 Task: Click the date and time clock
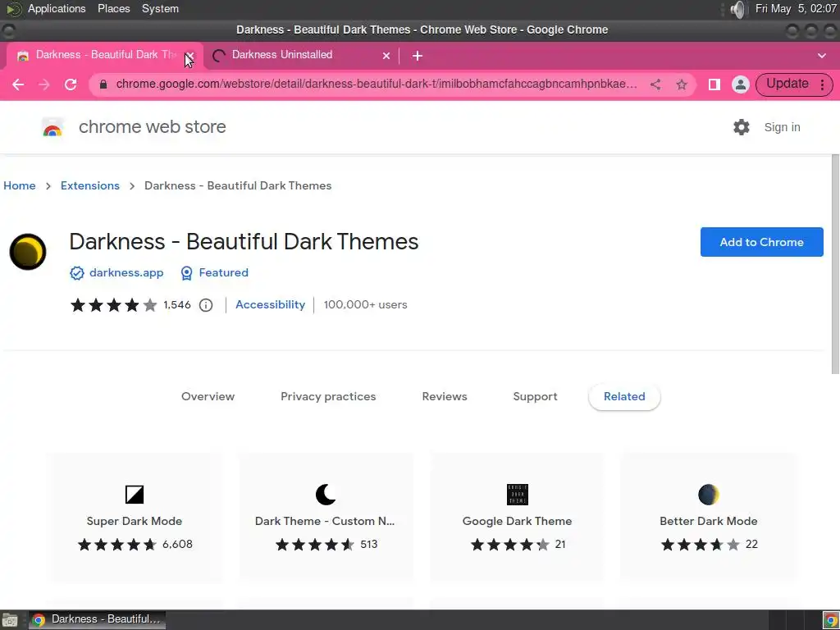click(796, 8)
